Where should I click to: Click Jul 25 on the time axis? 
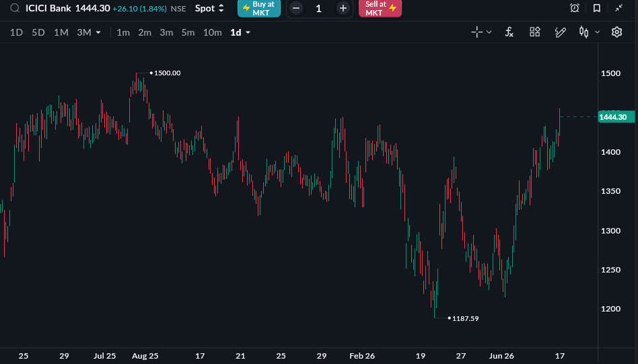point(104,356)
